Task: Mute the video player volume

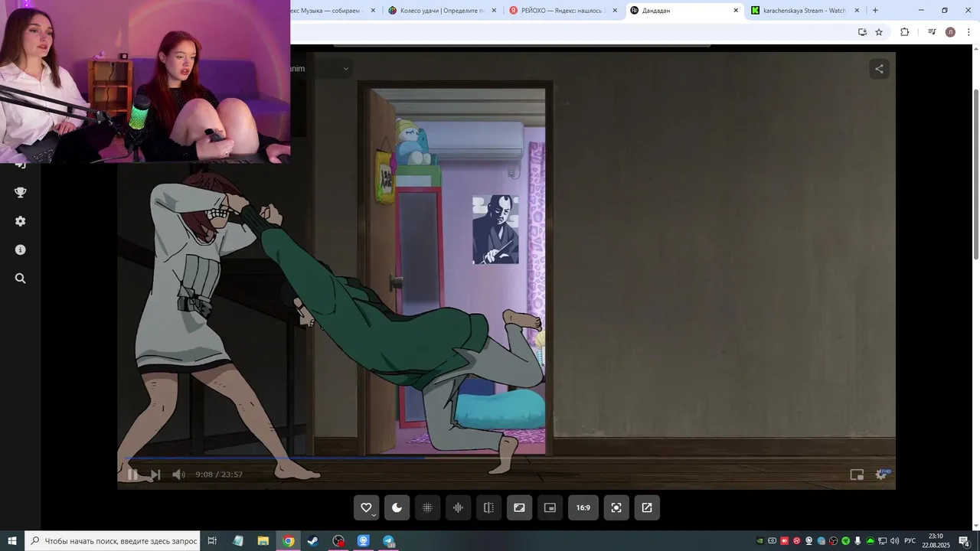Action: [x=178, y=474]
